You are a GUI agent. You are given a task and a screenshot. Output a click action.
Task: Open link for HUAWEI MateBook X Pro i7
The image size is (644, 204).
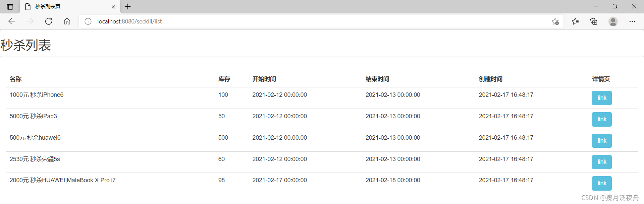pyautogui.click(x=602, y=183)
